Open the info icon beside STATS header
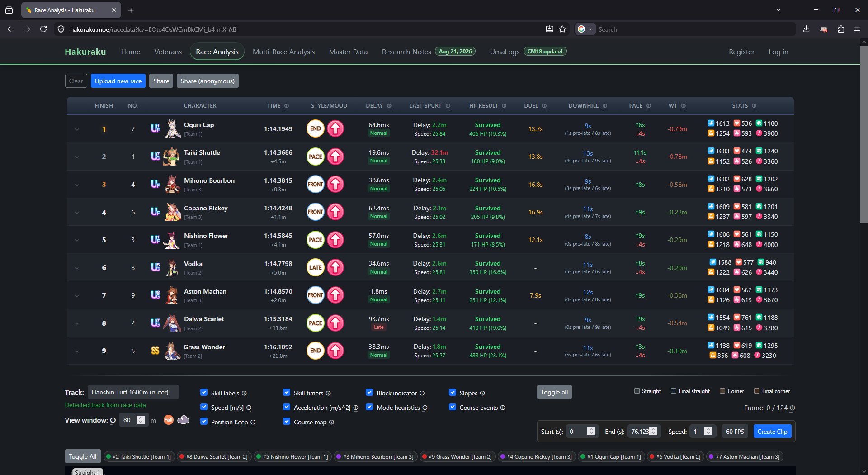The width and height of the screenshot is (868, 475). pos(754,106)
